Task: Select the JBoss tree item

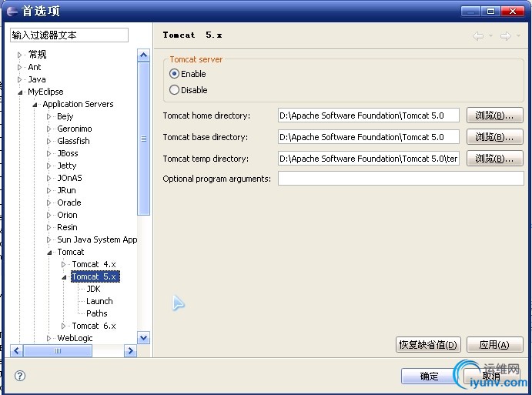Action: [x=68, y=153]
